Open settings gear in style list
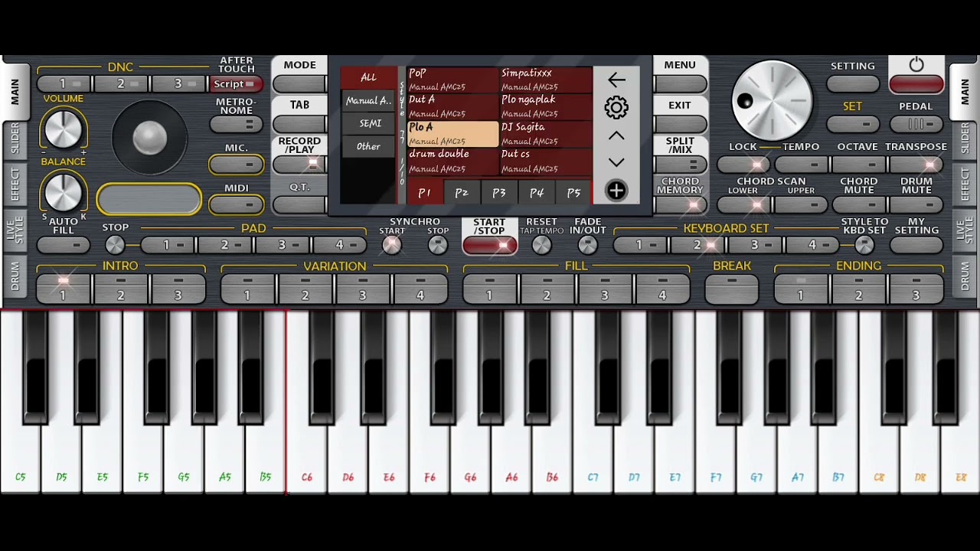980x551 pixels. click(x=616, y=107)
